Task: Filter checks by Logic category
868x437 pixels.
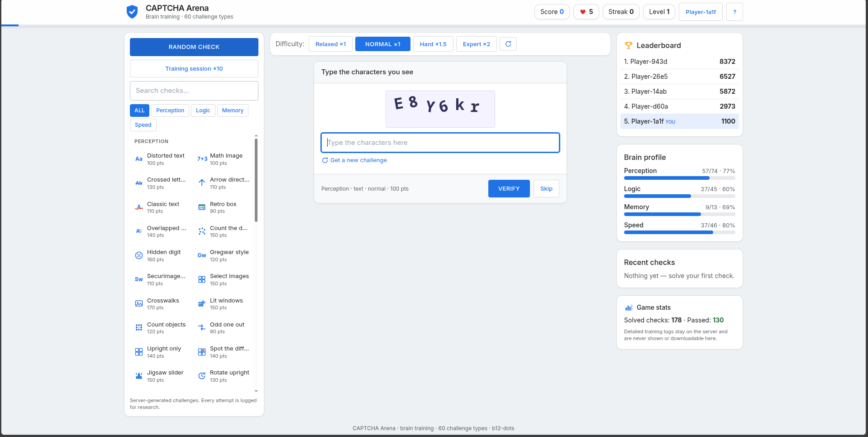Action: (x=203, y=110)
